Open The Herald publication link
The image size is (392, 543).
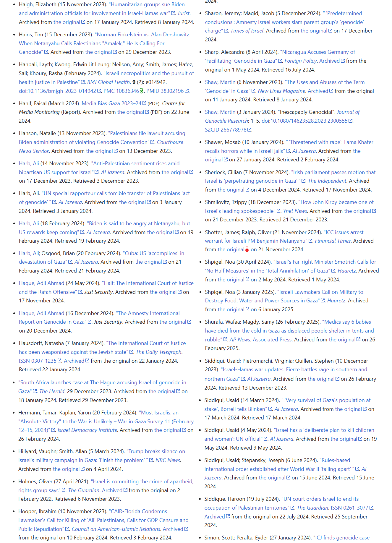tap(52, 391)
